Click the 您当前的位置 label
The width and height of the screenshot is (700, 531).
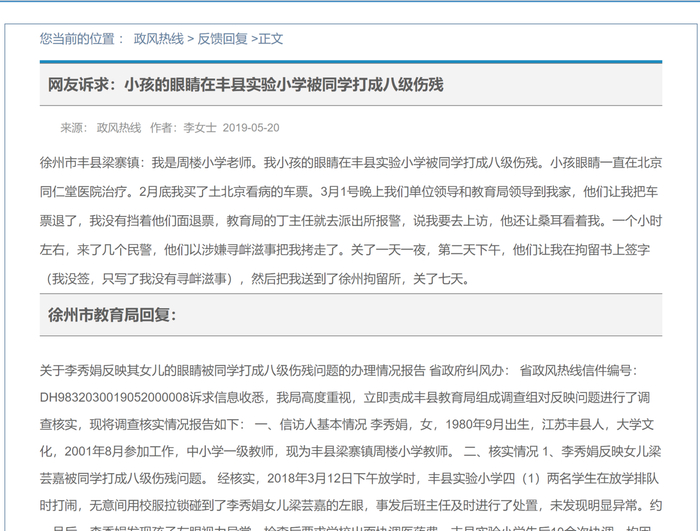(77, 39)
